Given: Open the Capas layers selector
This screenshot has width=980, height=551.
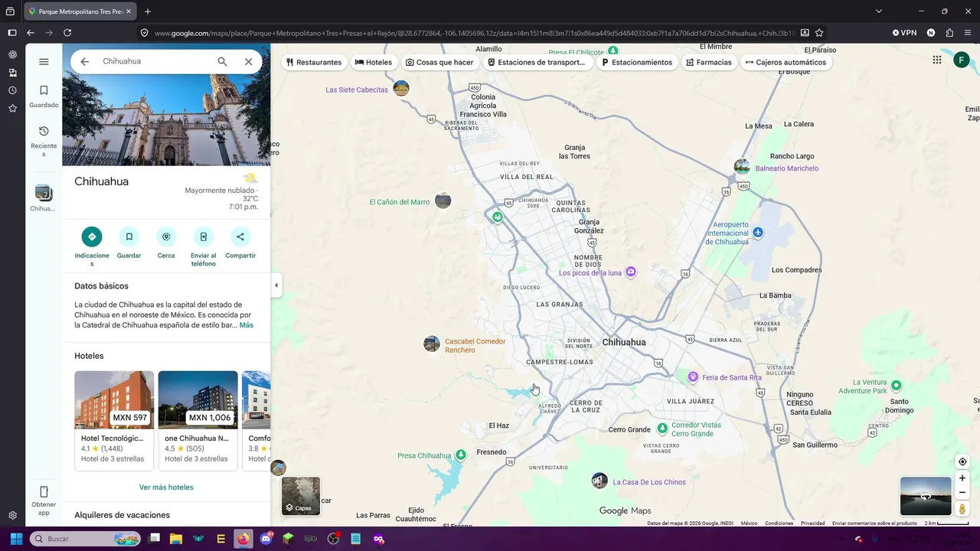Looking at the screenshot, I should pyautogui.click(x=301, y=496).
